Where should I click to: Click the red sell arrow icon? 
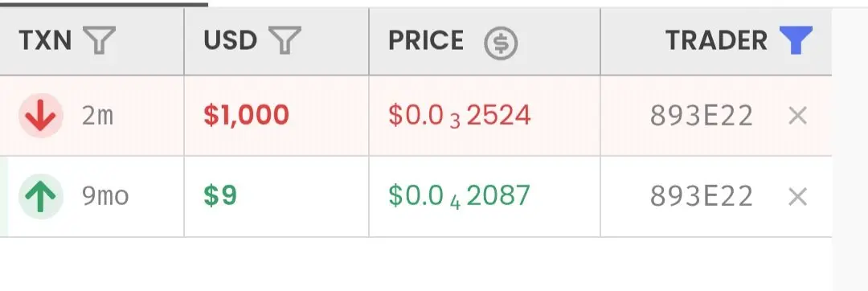click(41, 116)
